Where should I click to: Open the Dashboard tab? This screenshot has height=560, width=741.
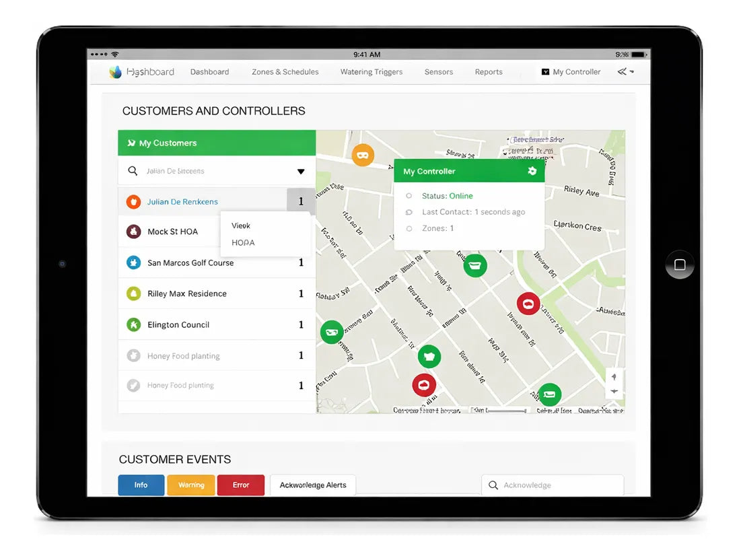[x=210, y=72]
